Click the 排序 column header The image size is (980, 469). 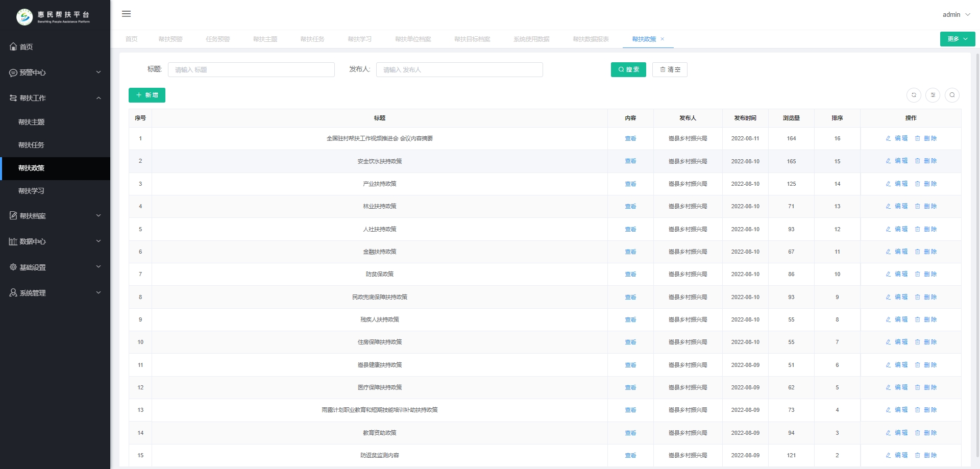[837, 118]
